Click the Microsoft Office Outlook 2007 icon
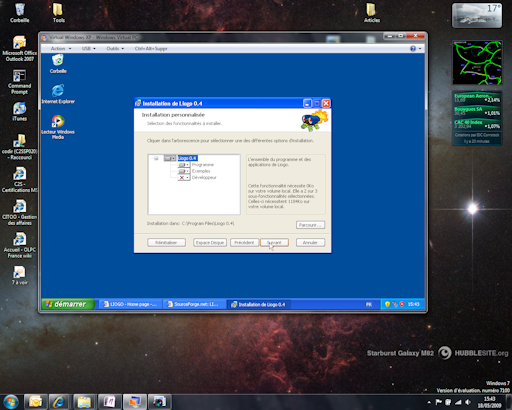 coord(20,48)
